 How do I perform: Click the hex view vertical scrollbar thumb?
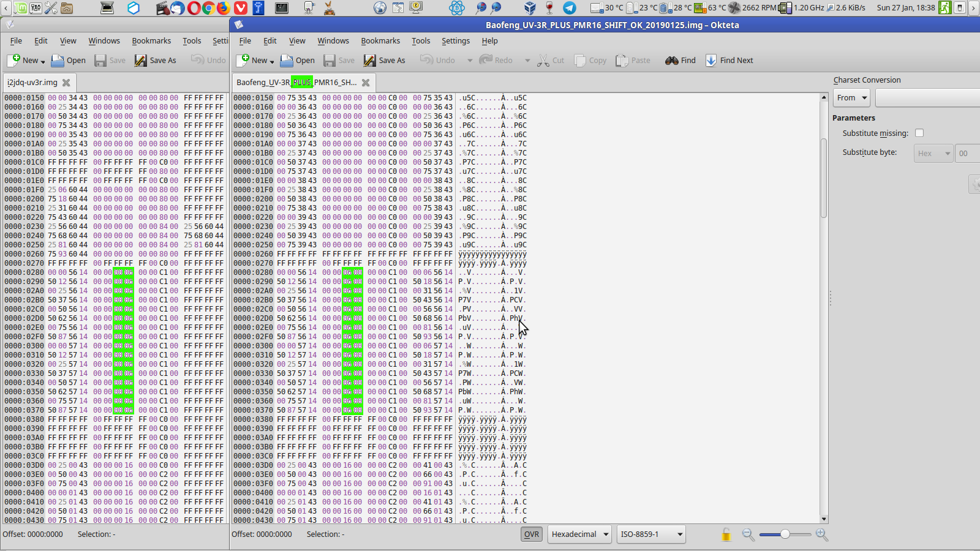pos(823,178)
